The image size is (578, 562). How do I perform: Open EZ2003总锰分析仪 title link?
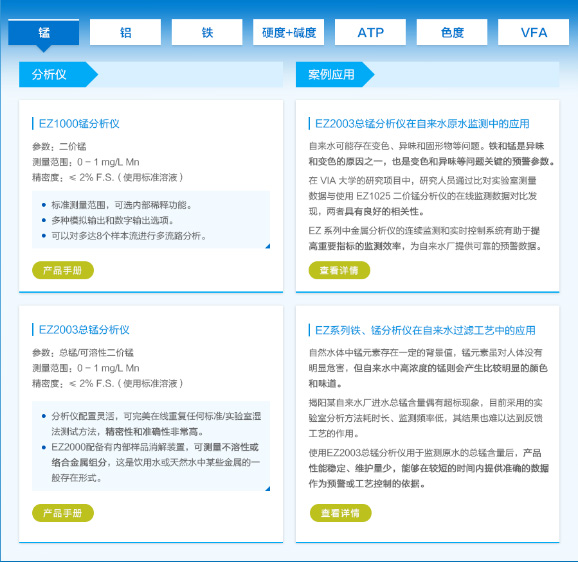(84, 329)
